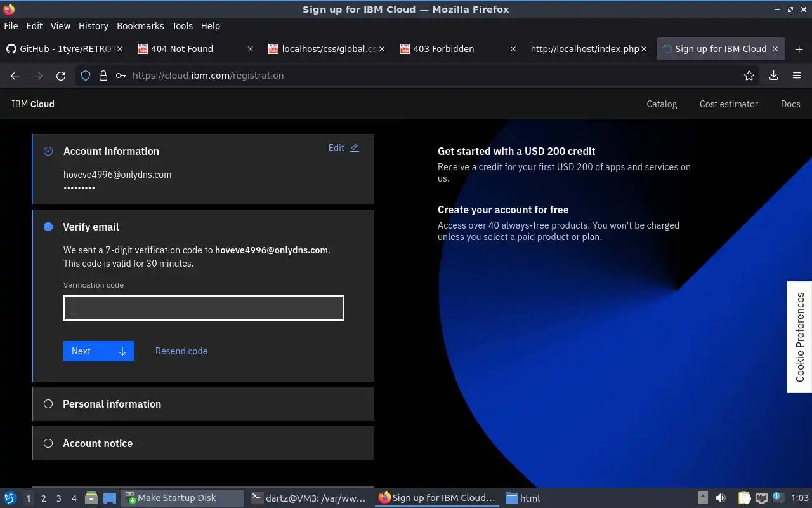This screenshot has height=508, width=812.
Task: Open the file manager launcher icon
Action: coord(91,498)
